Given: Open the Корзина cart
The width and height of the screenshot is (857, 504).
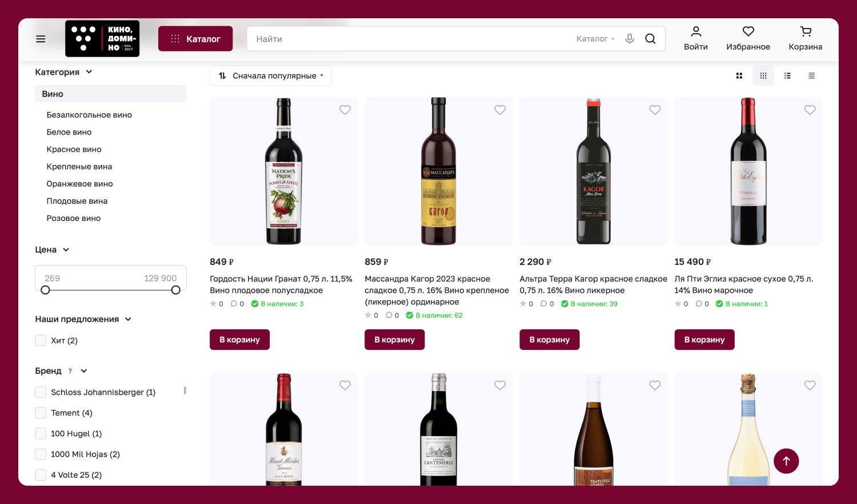Looking at the screenshot, I should pos(805,38).
